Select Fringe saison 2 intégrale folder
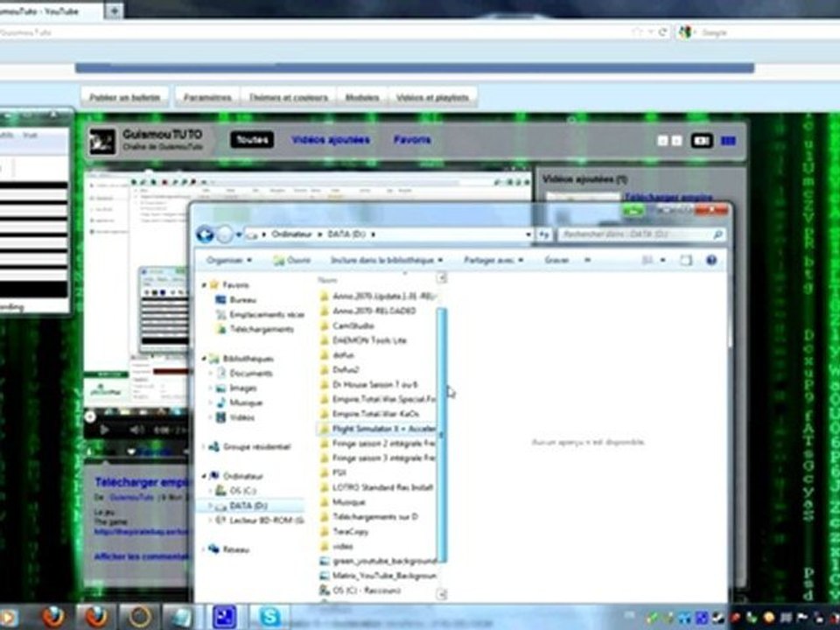Viewport: 840px width, 630px height. [x=378, y=444]
